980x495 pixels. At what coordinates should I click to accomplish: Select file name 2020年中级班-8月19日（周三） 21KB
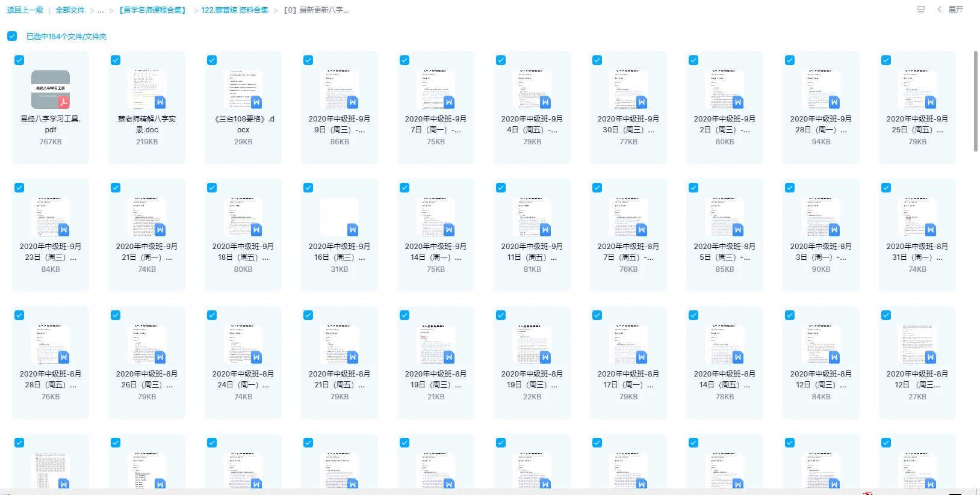(436, 380)
